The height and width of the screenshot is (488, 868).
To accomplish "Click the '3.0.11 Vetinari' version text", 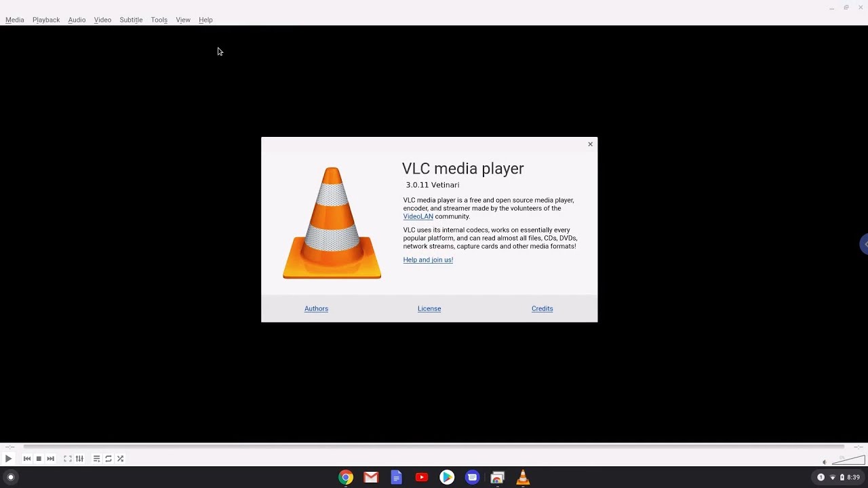I will (433, 185).
